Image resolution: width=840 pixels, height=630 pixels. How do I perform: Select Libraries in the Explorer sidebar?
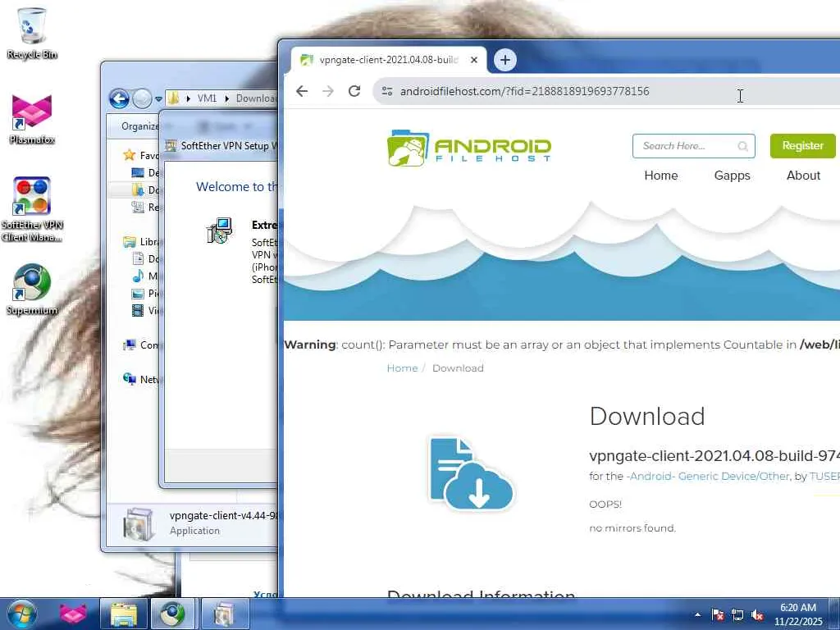coord(141,242)
